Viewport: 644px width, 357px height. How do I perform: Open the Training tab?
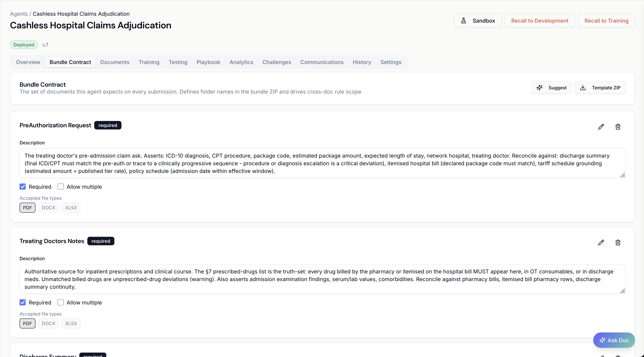pyautogui.click(x=149, y=62)
